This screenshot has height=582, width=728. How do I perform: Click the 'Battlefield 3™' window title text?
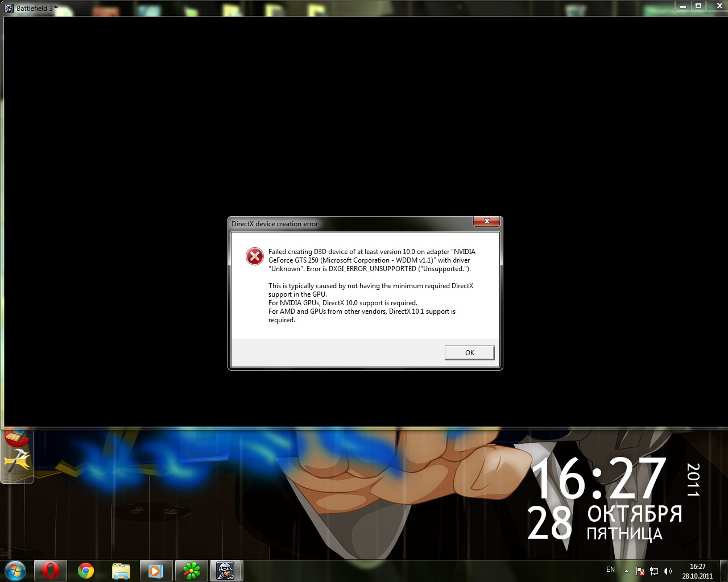pyautogui.click(x=37, y=9)
